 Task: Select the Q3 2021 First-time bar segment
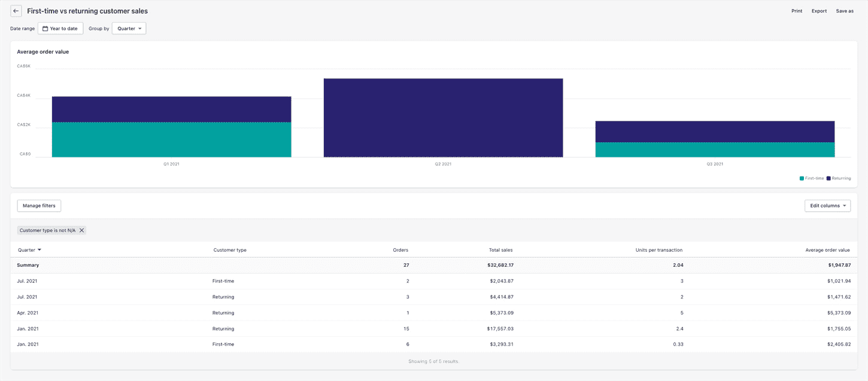tap(715, 150)
